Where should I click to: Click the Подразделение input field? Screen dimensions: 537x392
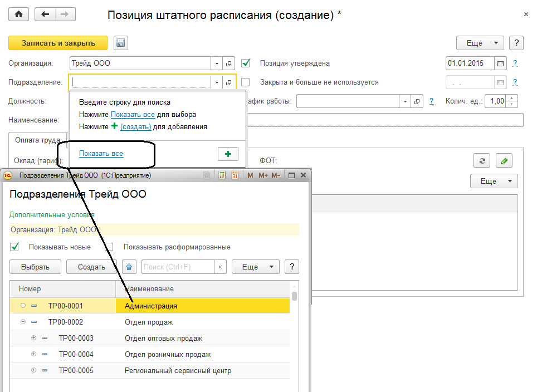tap(140, 82)
